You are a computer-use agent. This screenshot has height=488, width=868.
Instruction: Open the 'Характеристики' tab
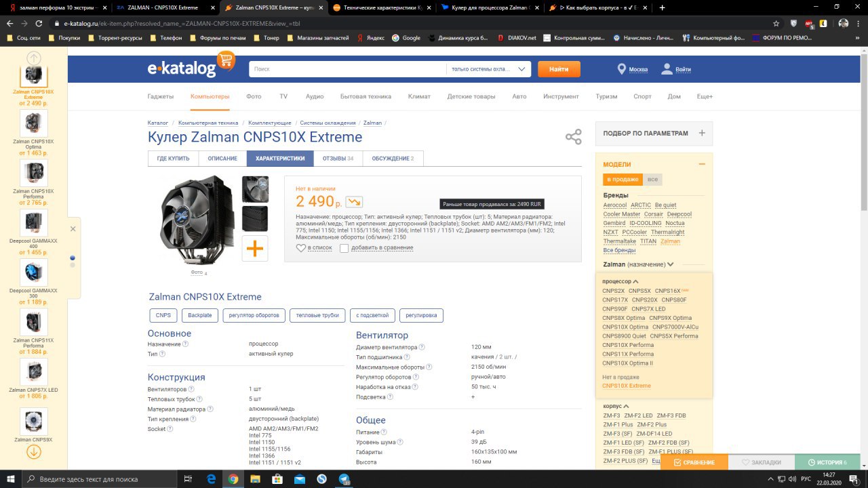click(280, 159)
